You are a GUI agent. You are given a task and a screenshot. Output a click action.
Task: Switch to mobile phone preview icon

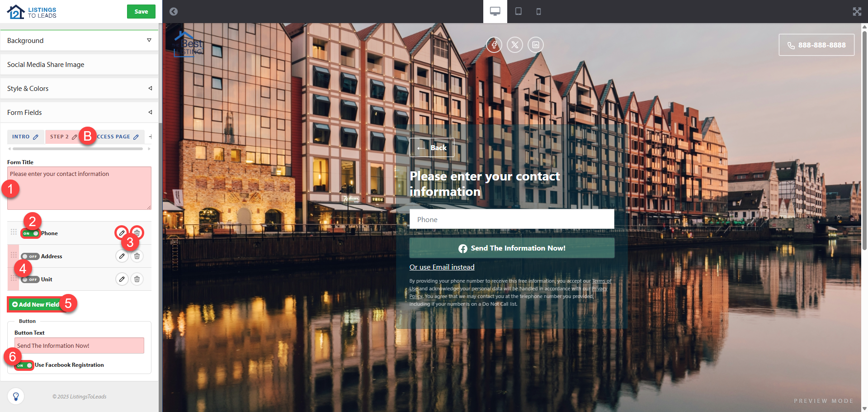pyautogui.click(x=538, y=11)
